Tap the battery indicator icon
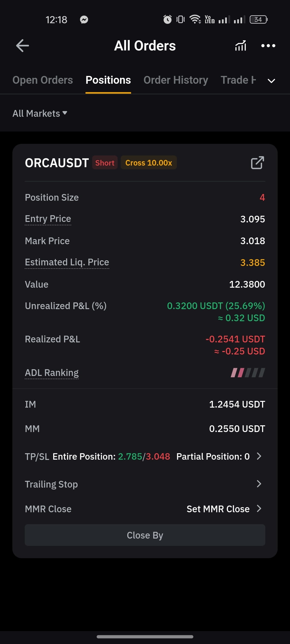Screen dimensions: 290x644 point(259,20)
